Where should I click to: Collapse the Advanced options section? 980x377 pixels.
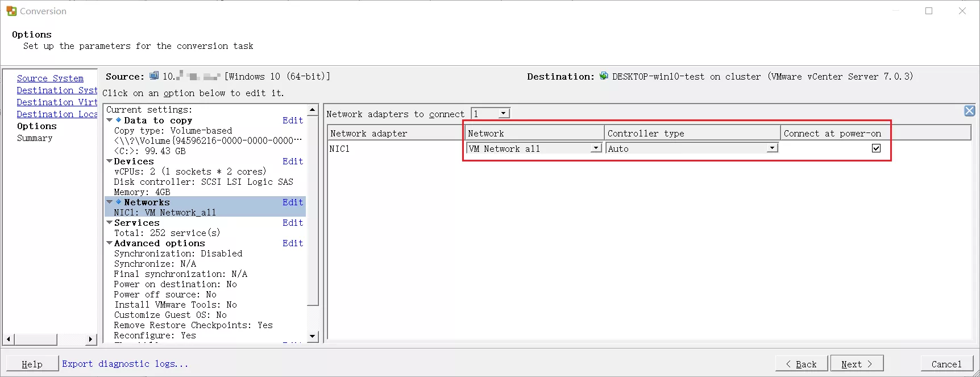click(x=109, y=243)
